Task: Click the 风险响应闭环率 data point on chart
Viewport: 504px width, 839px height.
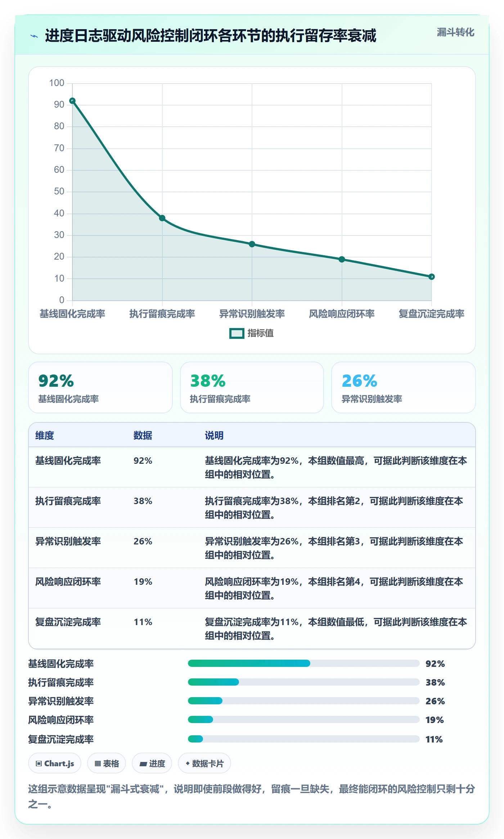Action: pos(342,259)
